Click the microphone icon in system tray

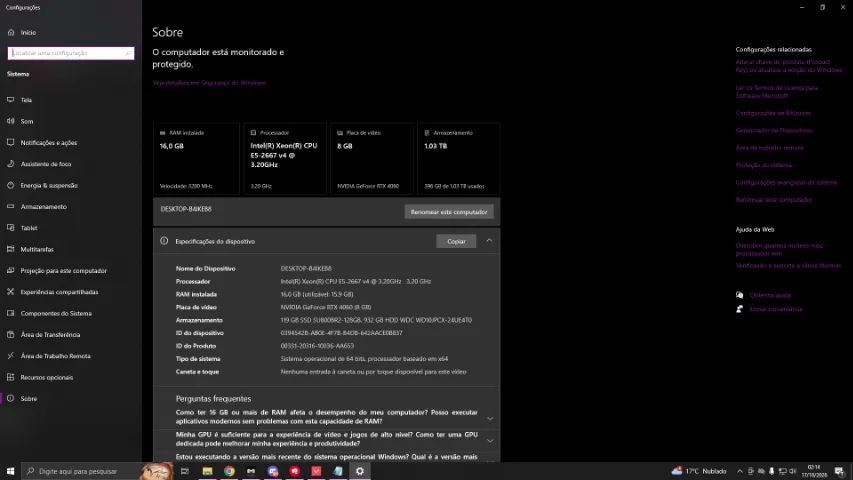771,471
